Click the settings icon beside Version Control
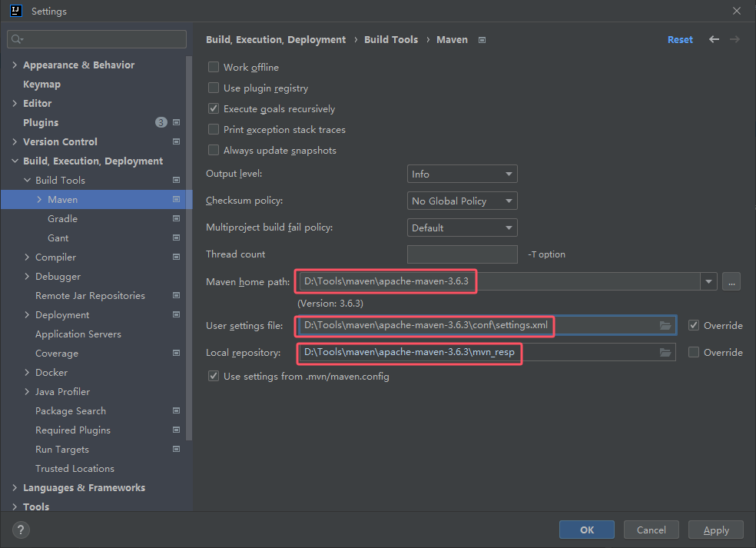Viewport: 756px width, 548px height. (x=176, y=141)
